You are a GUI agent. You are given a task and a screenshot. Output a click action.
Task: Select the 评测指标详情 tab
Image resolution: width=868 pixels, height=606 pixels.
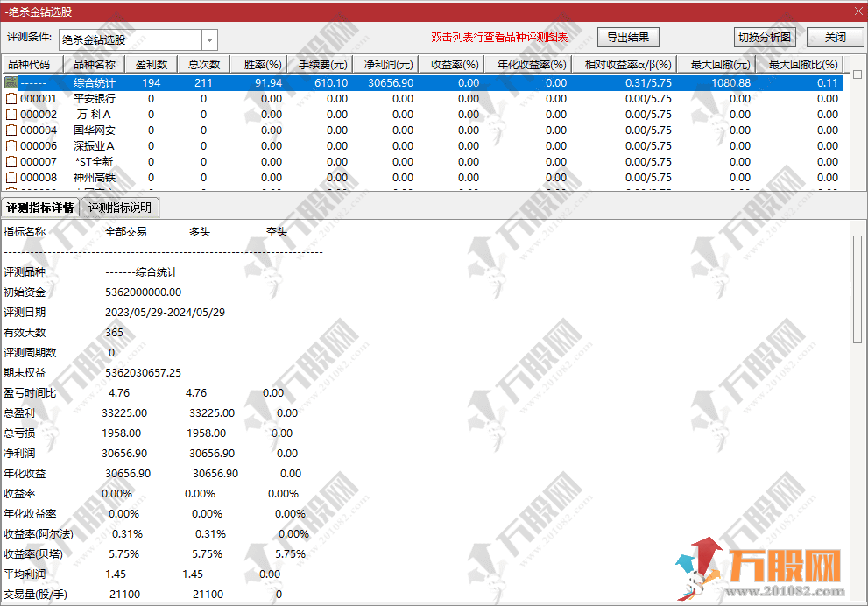(x=40, y=208)
